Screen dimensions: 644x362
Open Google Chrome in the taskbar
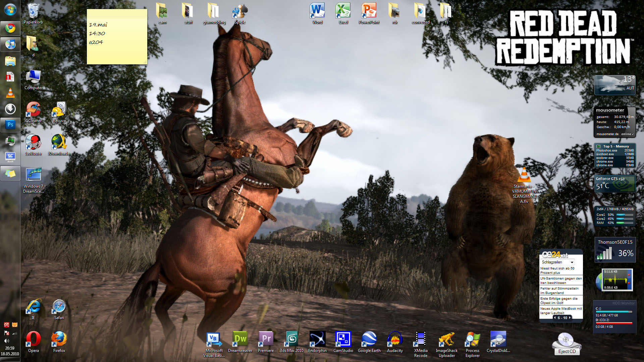click(10, 28)
